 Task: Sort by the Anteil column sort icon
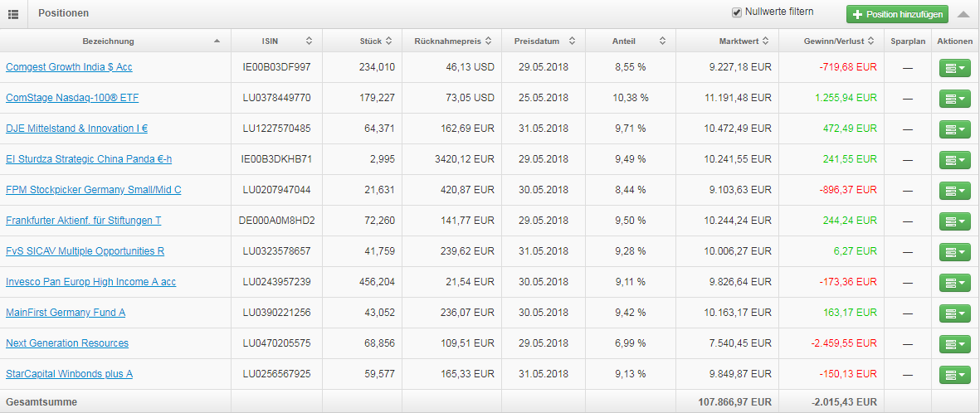click(x=662, y=41)
